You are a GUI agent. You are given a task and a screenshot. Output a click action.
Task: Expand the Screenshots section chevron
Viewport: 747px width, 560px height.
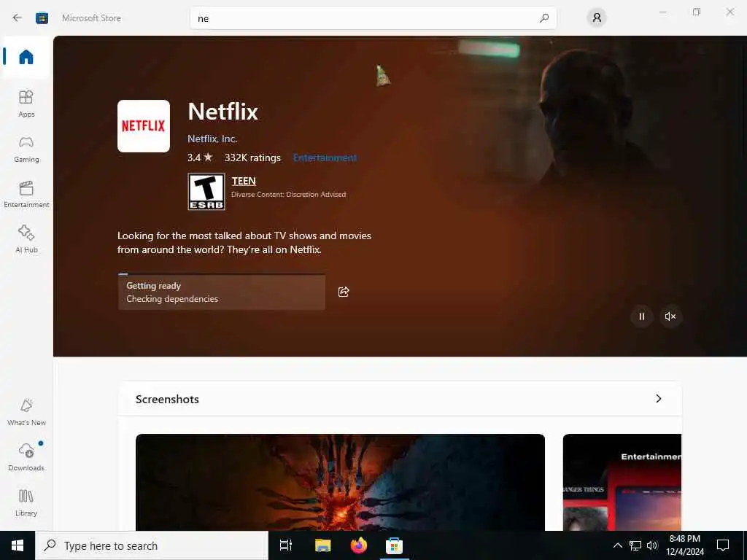coord(659,399)
